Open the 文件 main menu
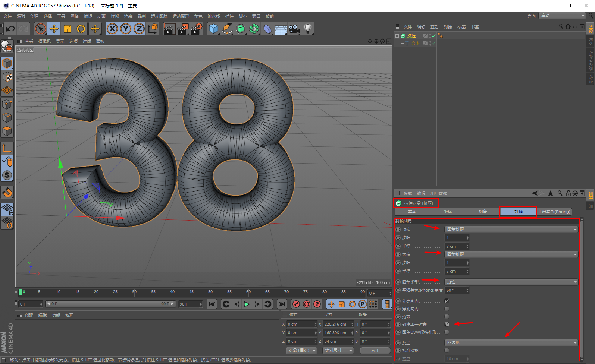Image resolution: width=595 pixels, height=364 pixels. [7, 16]
